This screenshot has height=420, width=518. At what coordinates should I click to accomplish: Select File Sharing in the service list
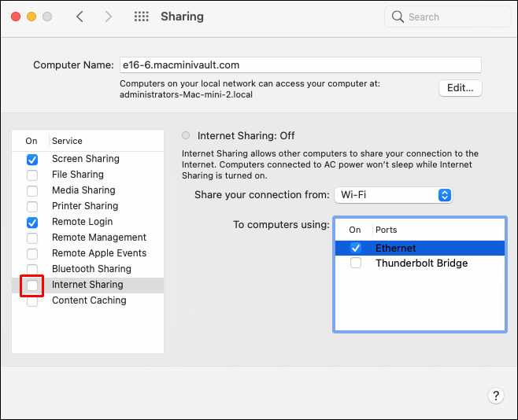78,175
